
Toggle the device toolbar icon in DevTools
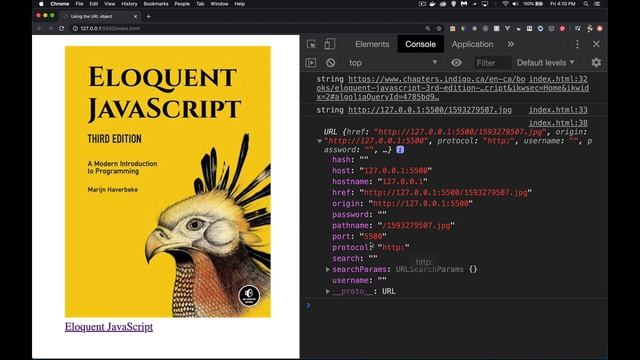click(x=330, y=44)
